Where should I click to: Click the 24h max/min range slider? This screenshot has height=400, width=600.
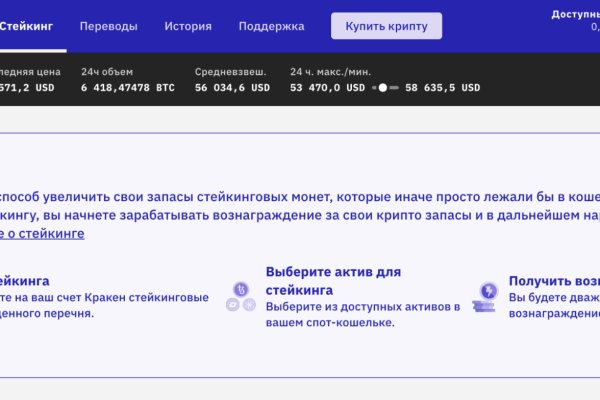coord(385,88)
